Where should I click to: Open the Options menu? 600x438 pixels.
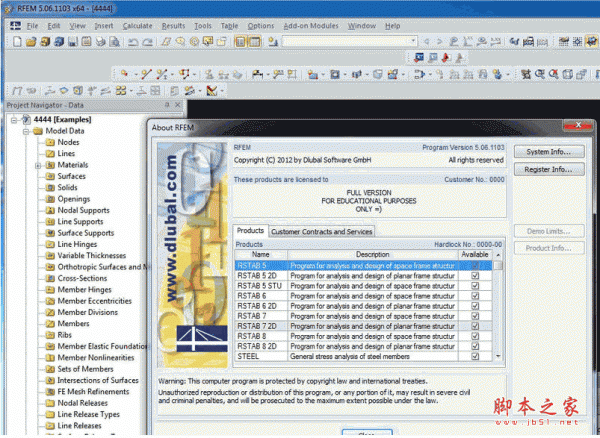pos(261,26)
